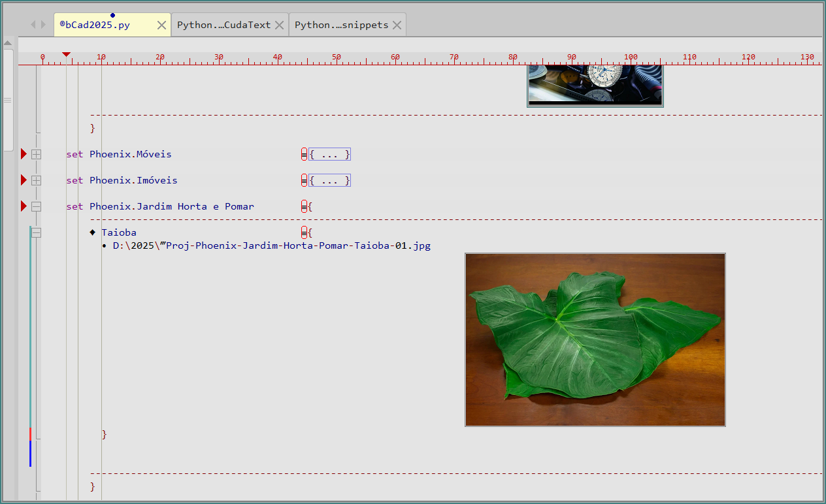Viewport: 826px width, 504px height.
Task: Click the bookmark triangle beside Jardim Horta e Pomar
Action: click(24, 206)
